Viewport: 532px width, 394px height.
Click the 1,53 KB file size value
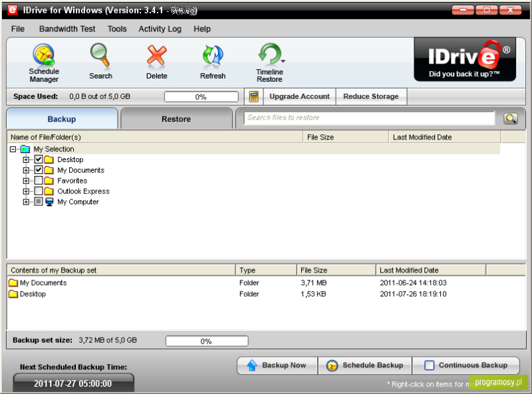point(313,294)
